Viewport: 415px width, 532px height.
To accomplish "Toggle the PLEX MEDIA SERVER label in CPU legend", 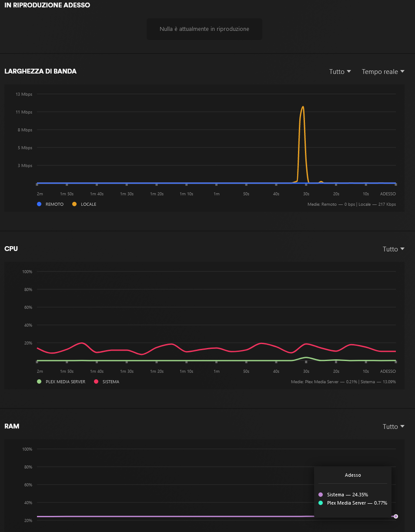I will point(65,381).
